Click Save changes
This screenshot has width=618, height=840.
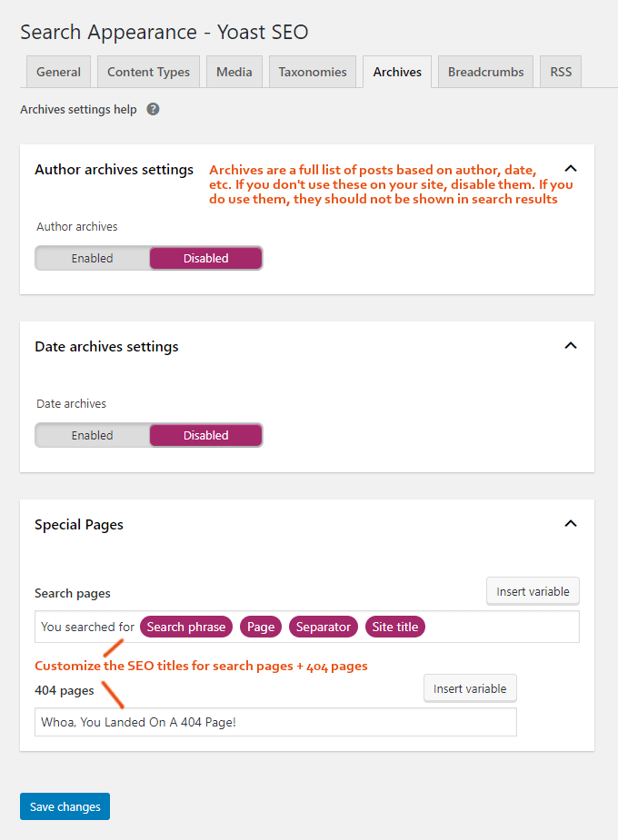pyautogui.click(x=65, y=806)
